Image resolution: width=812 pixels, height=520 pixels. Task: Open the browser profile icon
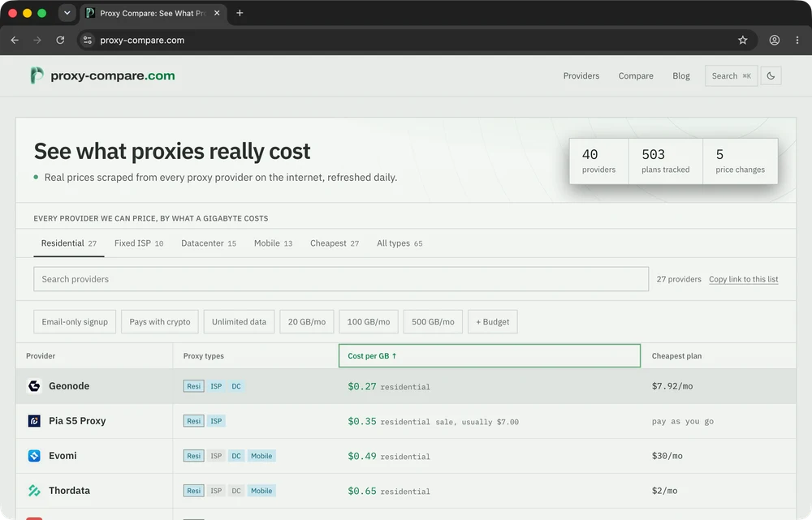pyautogui.click(x=774, y=40)
